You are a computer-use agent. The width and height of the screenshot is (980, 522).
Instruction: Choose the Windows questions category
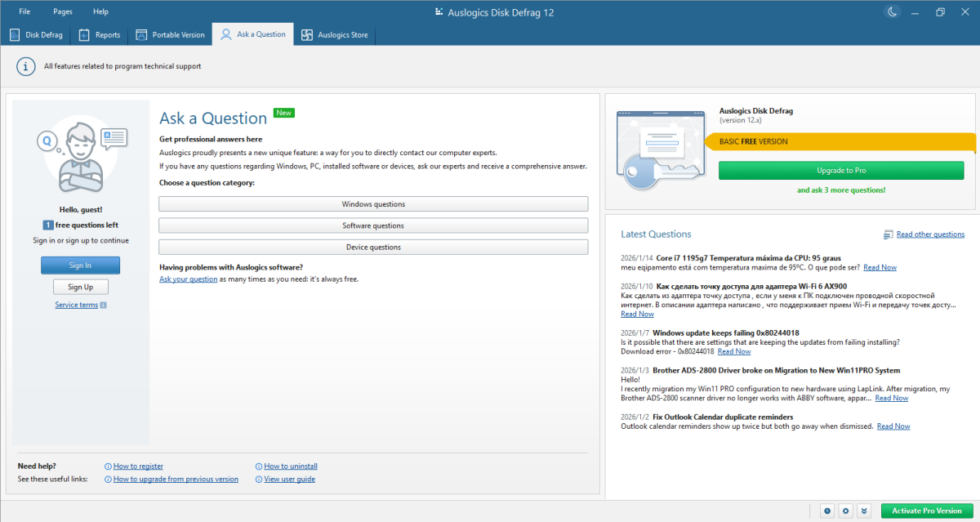tap(373, 204)
